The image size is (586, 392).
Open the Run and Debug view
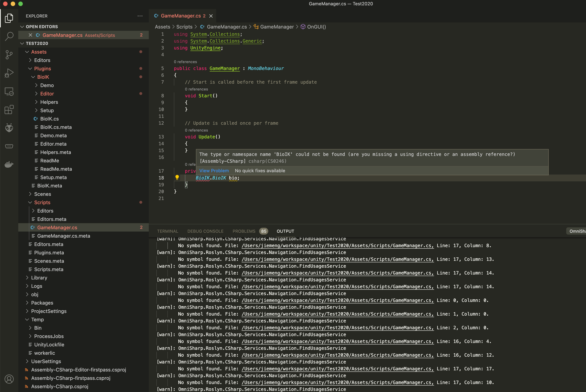click(x=9, y=73)
